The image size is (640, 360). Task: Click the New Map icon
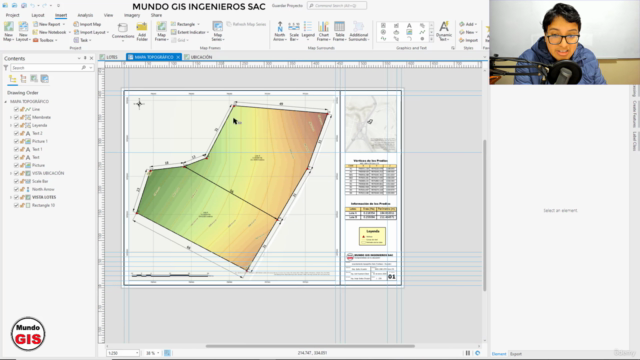click(x=9, y=31)
